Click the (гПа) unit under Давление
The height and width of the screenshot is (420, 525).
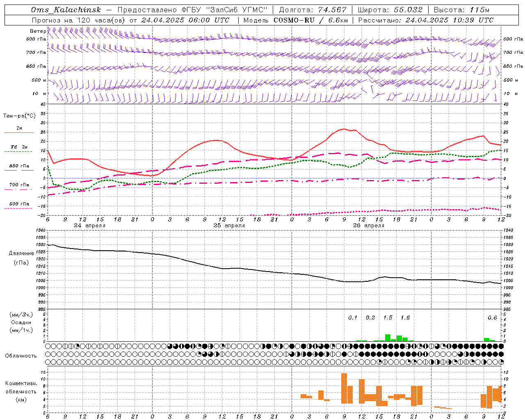coord(21,262)
